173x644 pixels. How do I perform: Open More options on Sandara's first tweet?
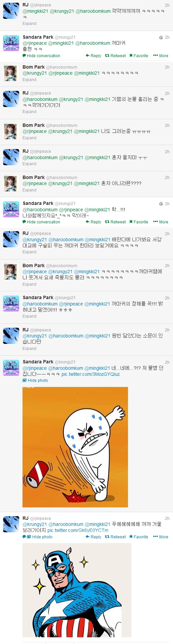(161, 56)
